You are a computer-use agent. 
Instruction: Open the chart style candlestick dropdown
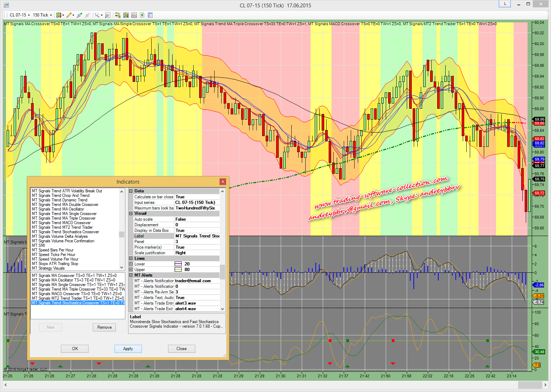60,15
